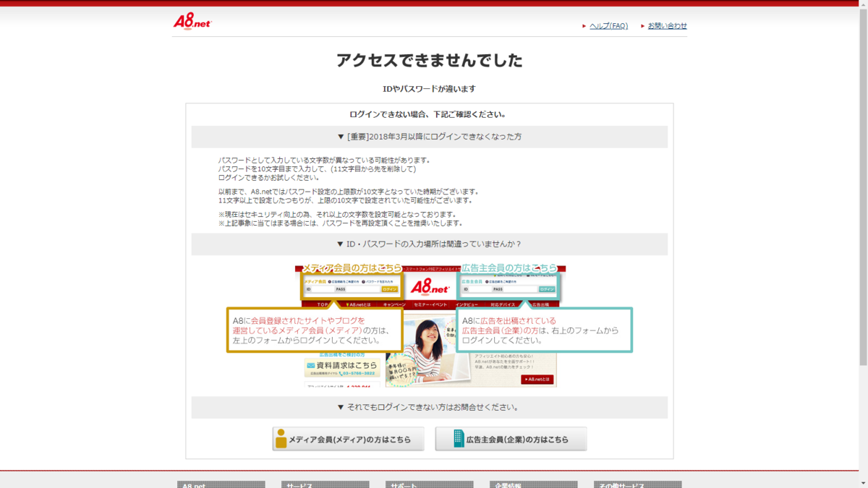Select the line starting 以前まで、A8.netでは
Image resolution: width=868 pixels, height=488 pixels.
[x=349, y=192]
